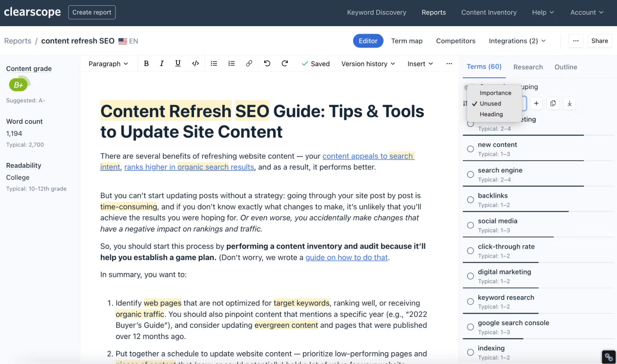Viewport: 617px width, 364px height.
Task: Toggle bold formatting in the editor toolbar
Action: 146,64
